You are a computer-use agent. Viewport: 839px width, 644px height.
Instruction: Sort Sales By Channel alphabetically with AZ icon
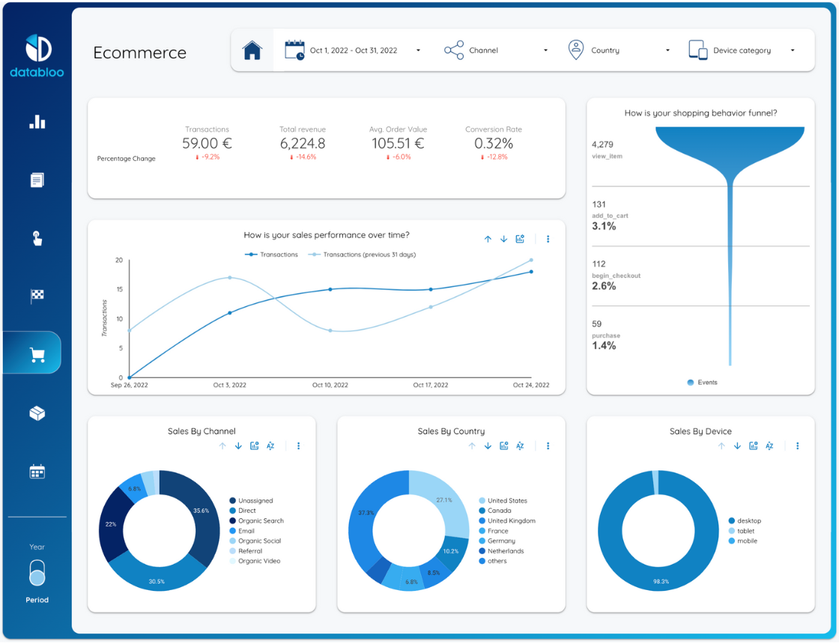[x=270, y=446]
